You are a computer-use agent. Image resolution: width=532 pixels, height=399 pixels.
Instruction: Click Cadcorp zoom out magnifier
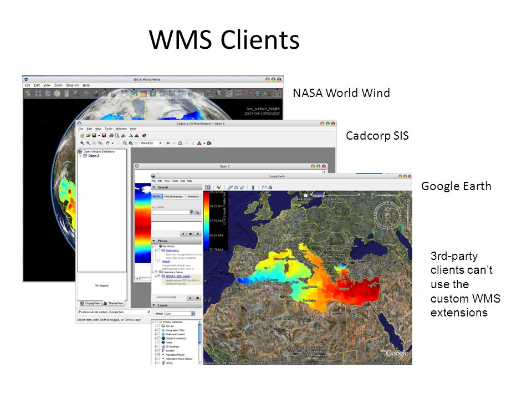pyautogui.click(x=88, y=143)
